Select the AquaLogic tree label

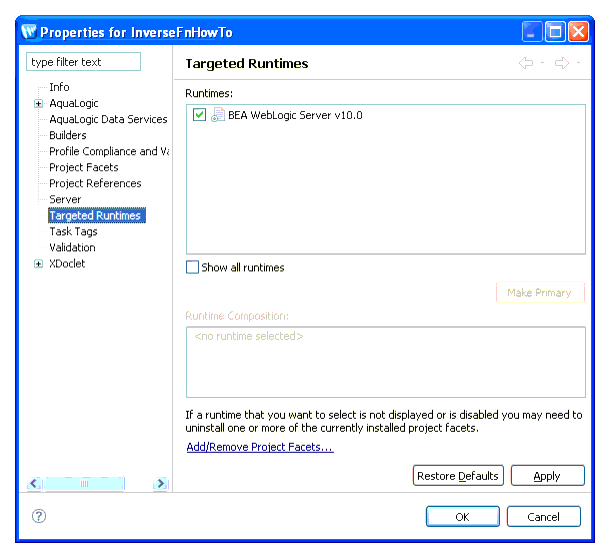[x=74, y=103]
